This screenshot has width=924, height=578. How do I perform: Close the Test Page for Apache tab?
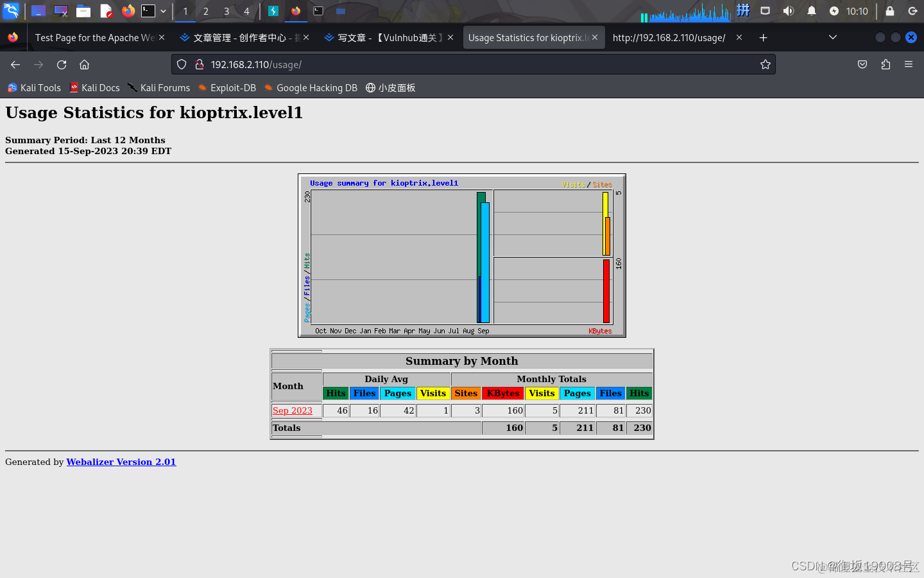162,38
